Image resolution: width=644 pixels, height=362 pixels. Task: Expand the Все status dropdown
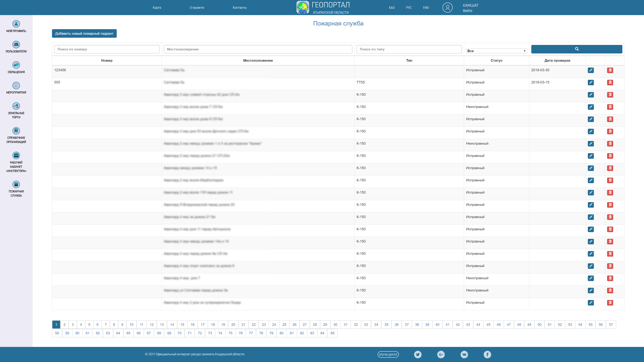click(x=496, y=51)
